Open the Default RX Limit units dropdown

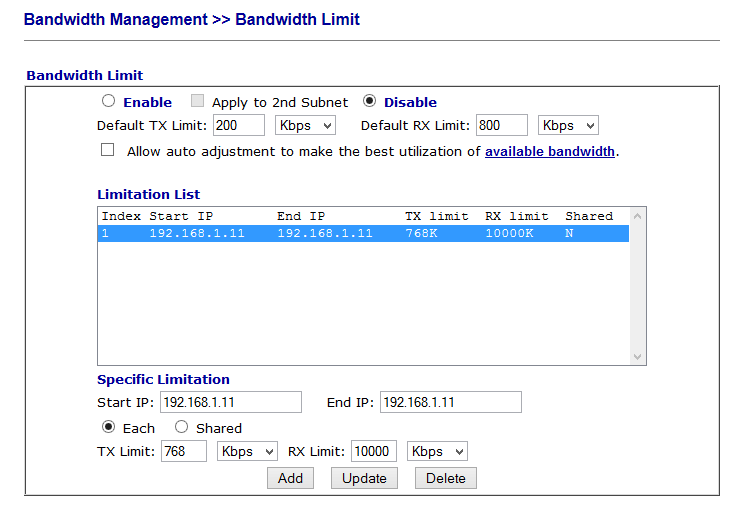coord(568,125)
